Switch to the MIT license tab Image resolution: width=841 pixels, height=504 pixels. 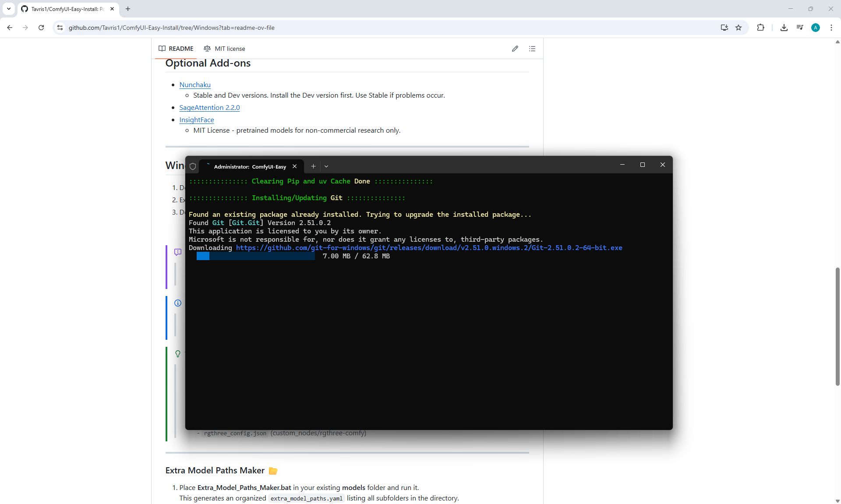(x=224, y=49)
